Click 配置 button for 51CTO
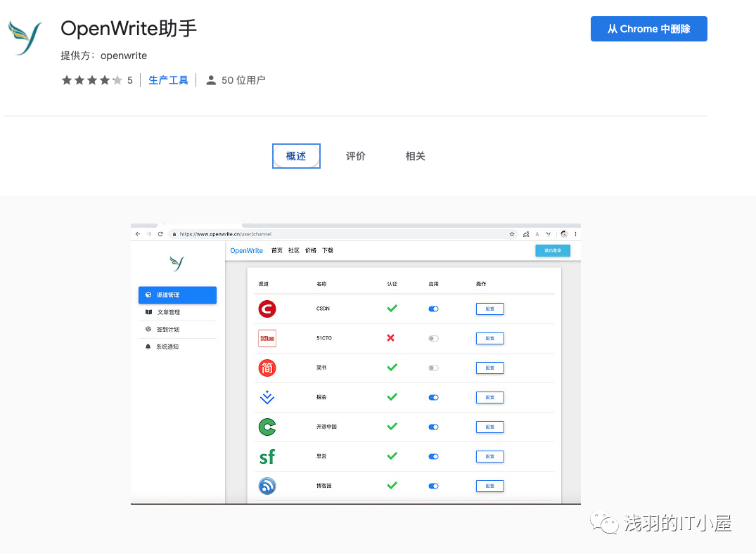Screen dimensions: 756x556 [490, 339]
